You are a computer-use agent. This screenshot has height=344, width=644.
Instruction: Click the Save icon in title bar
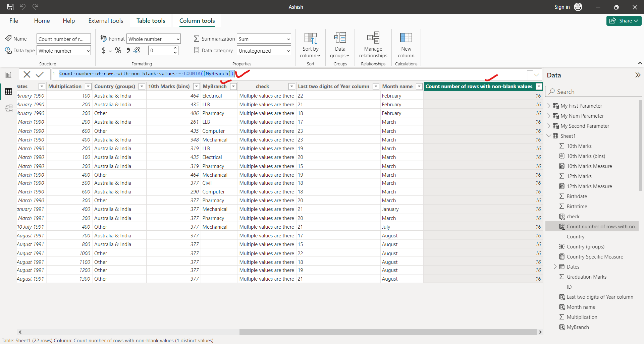[10, 7]
